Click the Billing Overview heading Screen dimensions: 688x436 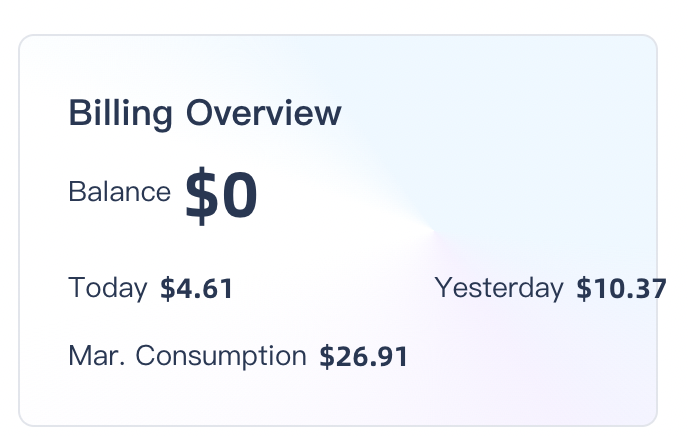204,113
